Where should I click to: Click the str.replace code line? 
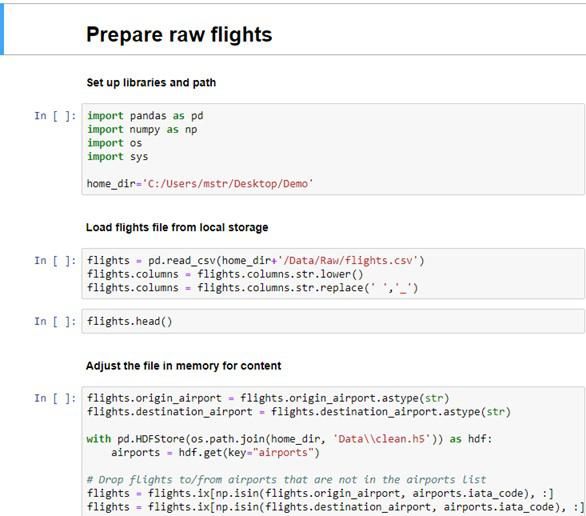coord(253,288)
